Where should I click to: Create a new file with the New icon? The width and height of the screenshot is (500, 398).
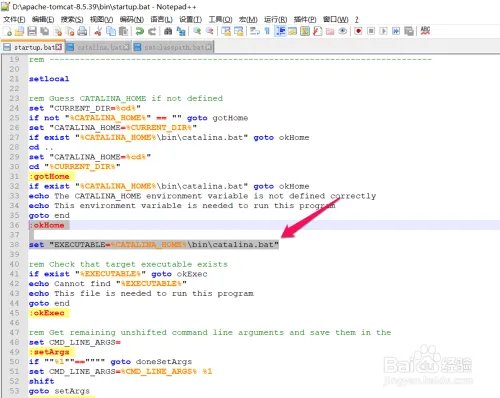tap(7, 31)
